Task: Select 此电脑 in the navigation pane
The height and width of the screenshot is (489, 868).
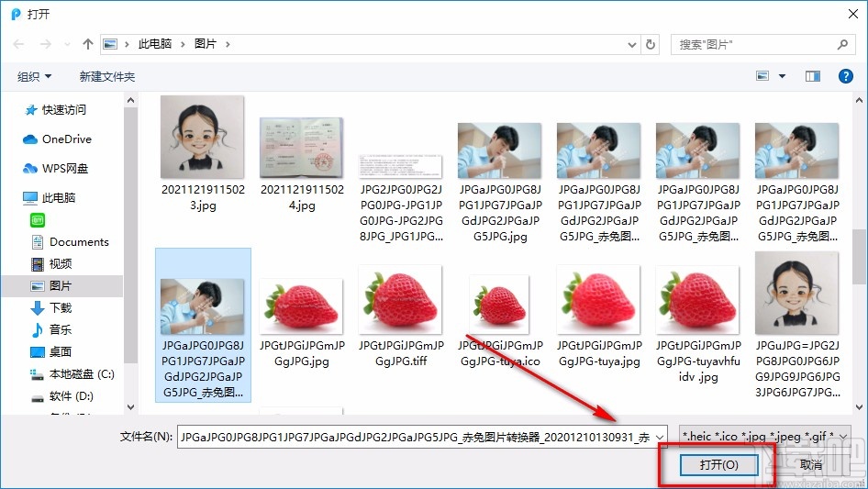Action: (x=50, y=197)
